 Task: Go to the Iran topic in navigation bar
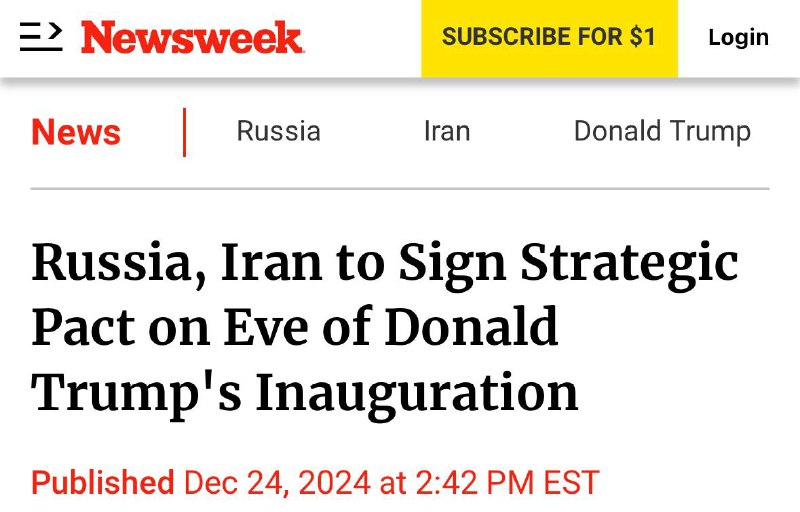[x=446, y=131]
